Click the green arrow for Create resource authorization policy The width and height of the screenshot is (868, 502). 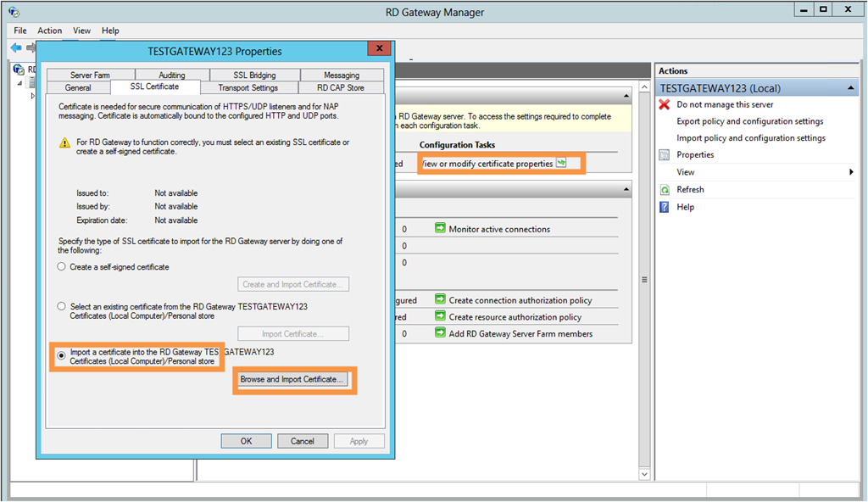pos(440,317)
